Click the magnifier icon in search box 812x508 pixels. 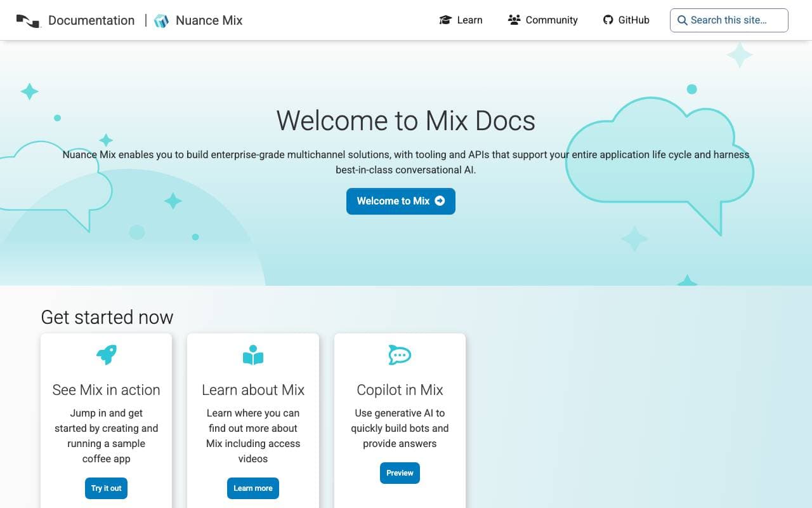click(683, 20)
